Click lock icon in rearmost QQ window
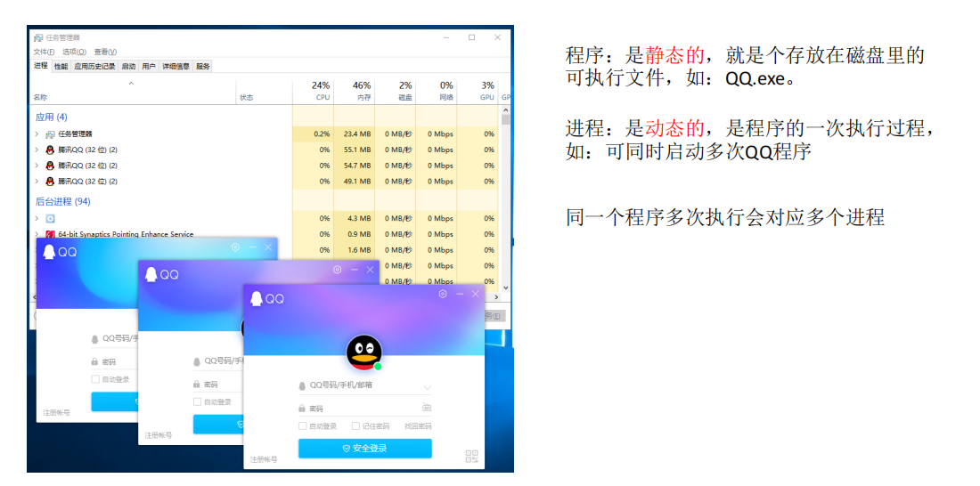Image resolution: width=980 pixels, height=486 pixels. pyautogui.click(x=95, y=361)
